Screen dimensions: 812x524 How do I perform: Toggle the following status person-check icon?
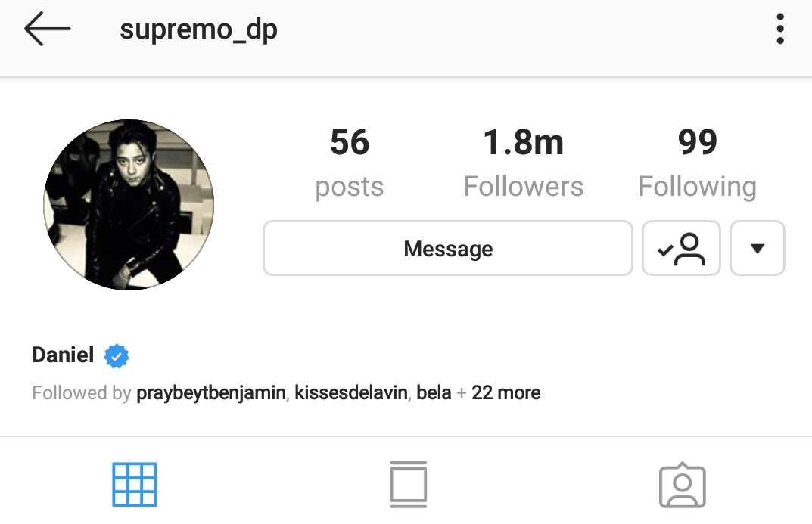click(682, 248)
